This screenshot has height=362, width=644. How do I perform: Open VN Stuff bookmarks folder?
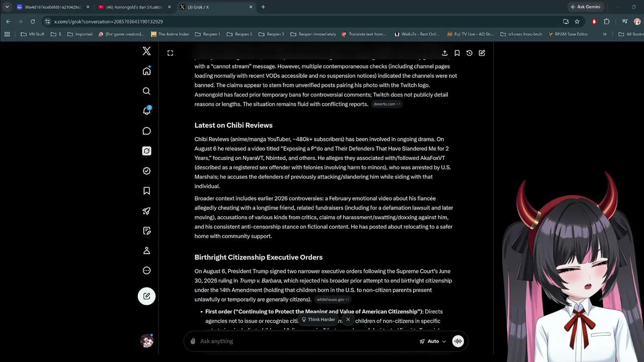33,34
